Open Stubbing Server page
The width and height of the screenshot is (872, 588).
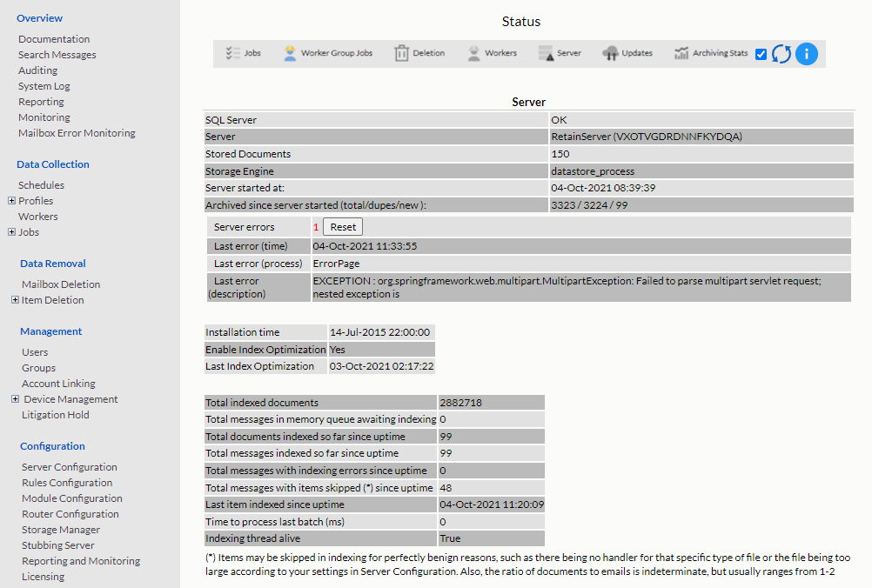(x=58, y=545)
